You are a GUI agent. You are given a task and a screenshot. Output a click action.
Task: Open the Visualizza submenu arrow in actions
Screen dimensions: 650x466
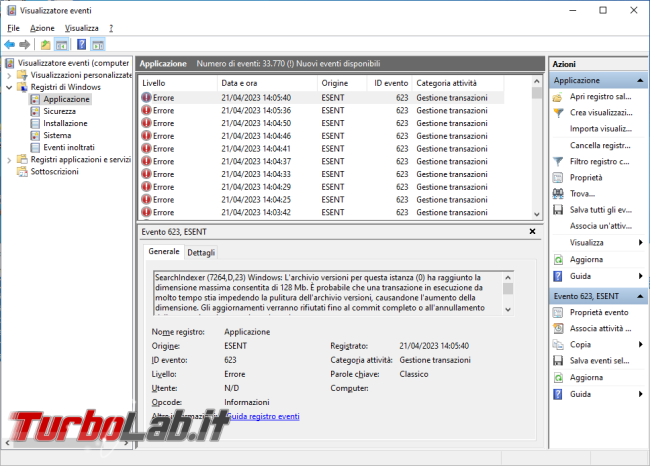(x=641, y=243)
